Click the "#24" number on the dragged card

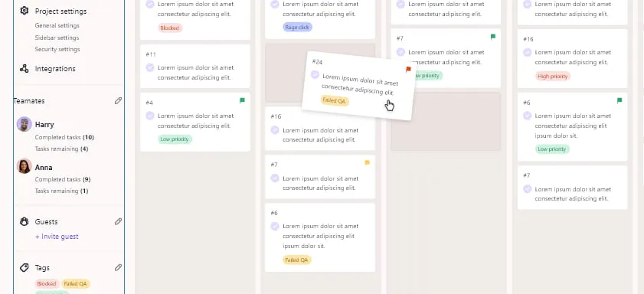click(x=317, y=62)
